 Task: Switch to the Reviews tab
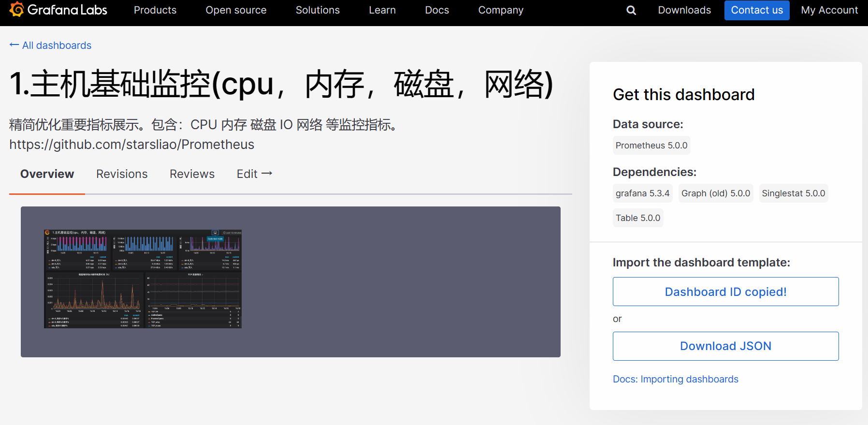(x=192, y=174)
